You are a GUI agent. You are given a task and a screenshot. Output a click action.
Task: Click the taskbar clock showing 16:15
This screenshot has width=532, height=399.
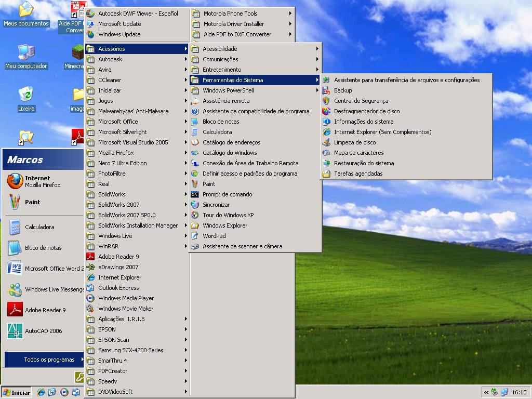tap(519, 393)
